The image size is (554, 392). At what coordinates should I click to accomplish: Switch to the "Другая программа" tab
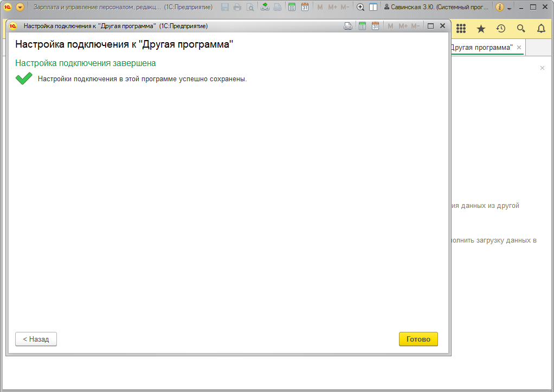(x=481, y=48)
